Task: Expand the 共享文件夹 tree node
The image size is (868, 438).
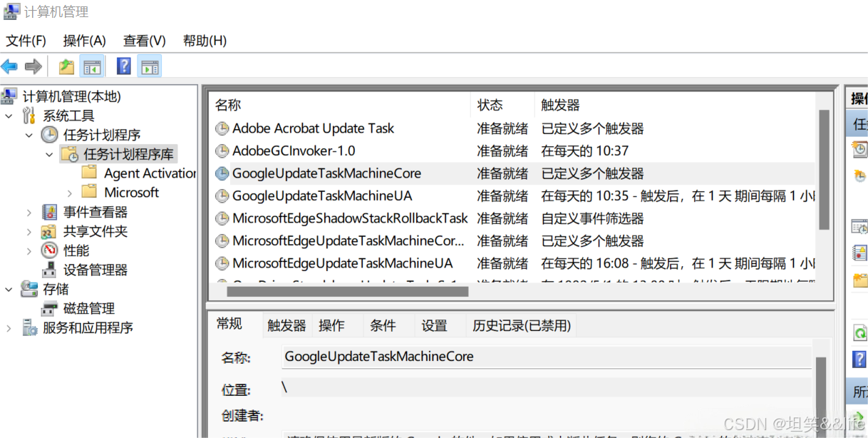Action: coord(29,231)
